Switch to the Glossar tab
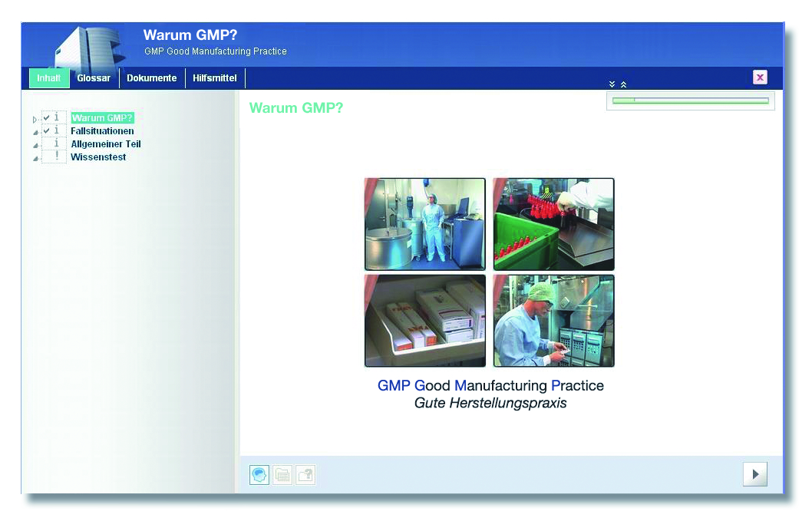Image resolution: width=812 pixels, height=521 pixels. [x=94, y=78]
